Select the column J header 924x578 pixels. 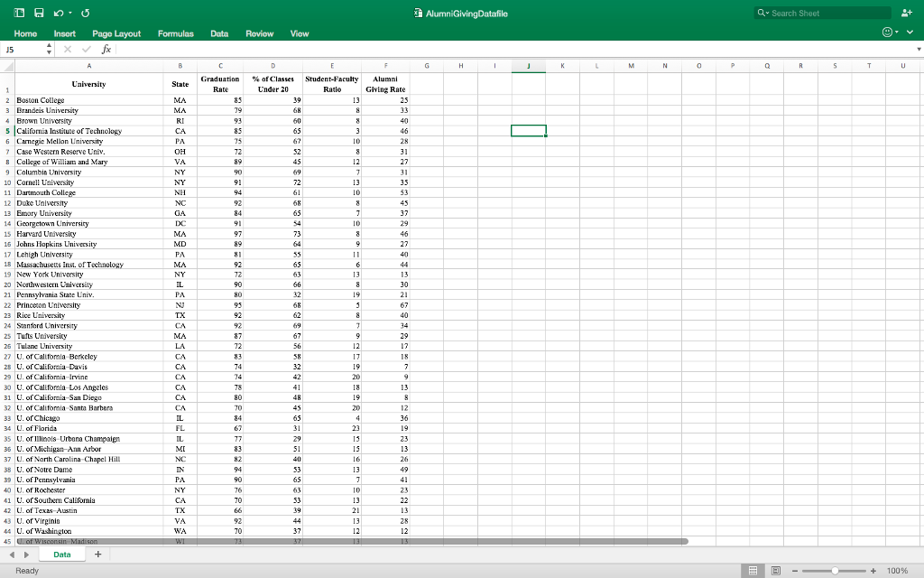529,66
